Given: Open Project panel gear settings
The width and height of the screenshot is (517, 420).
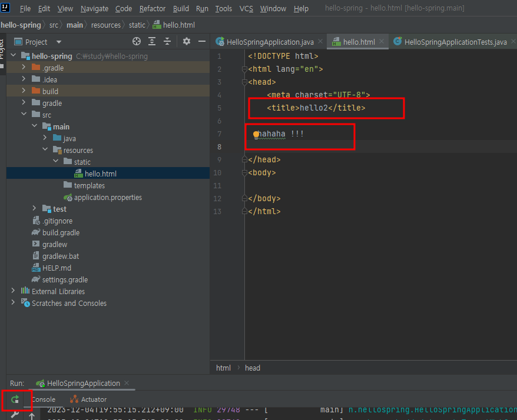Looking at the screenshot, I should click(187, 42).
